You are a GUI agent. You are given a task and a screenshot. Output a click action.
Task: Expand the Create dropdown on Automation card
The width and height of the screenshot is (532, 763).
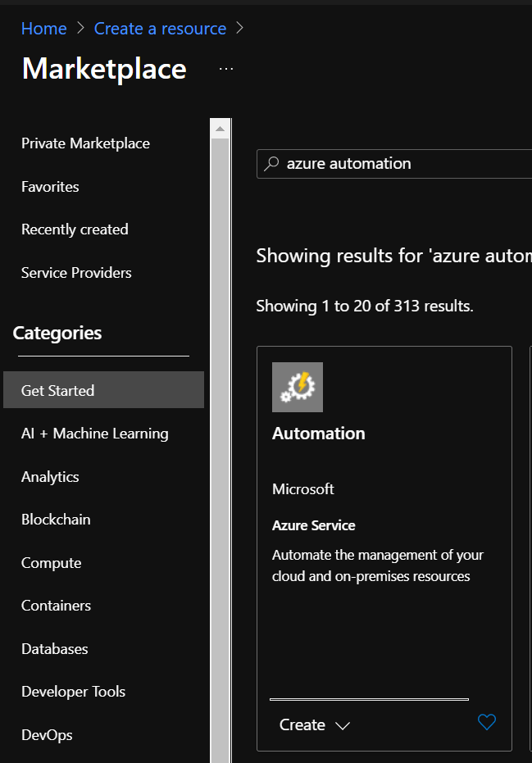pos(315,725)
